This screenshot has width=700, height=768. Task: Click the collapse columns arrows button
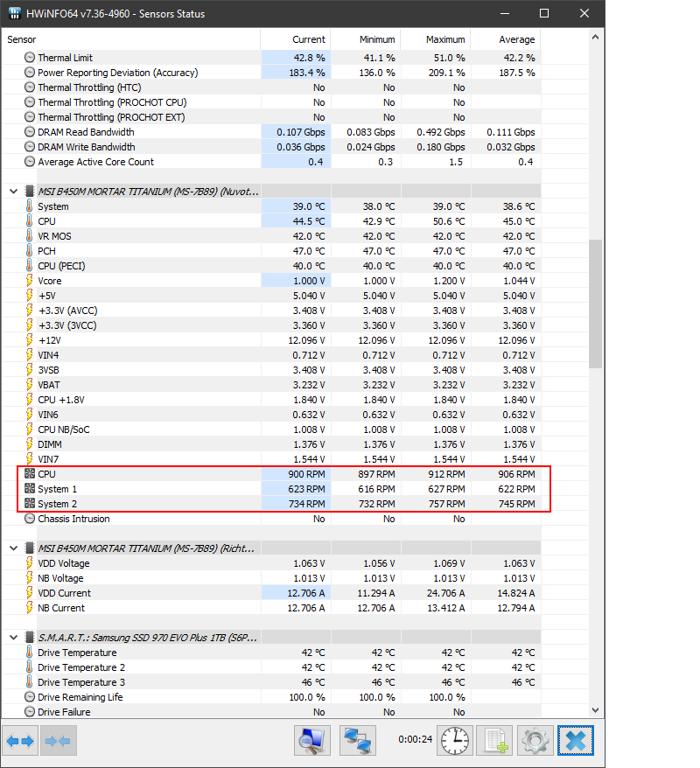click(x=58, y=741)
